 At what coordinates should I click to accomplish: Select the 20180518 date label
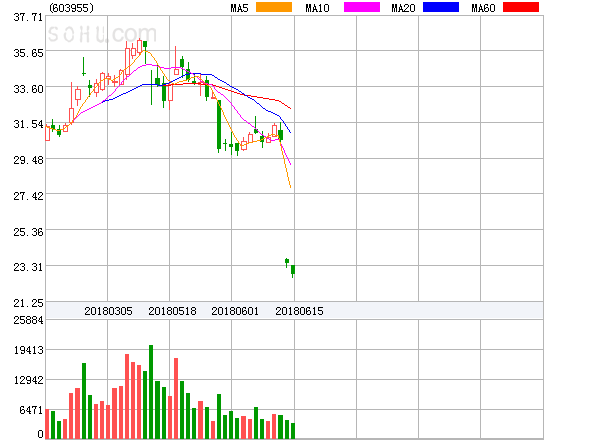pyautogui.click(x=172, y=311)
